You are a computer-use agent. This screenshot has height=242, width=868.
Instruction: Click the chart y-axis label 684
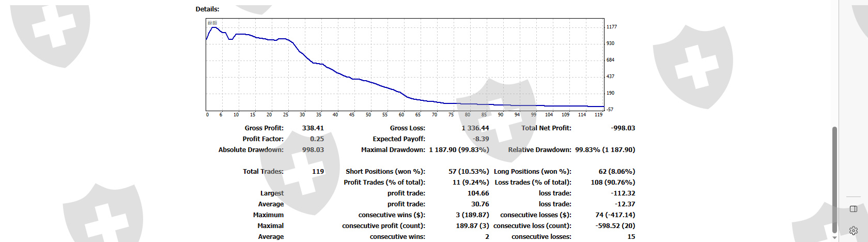(611, 60)
